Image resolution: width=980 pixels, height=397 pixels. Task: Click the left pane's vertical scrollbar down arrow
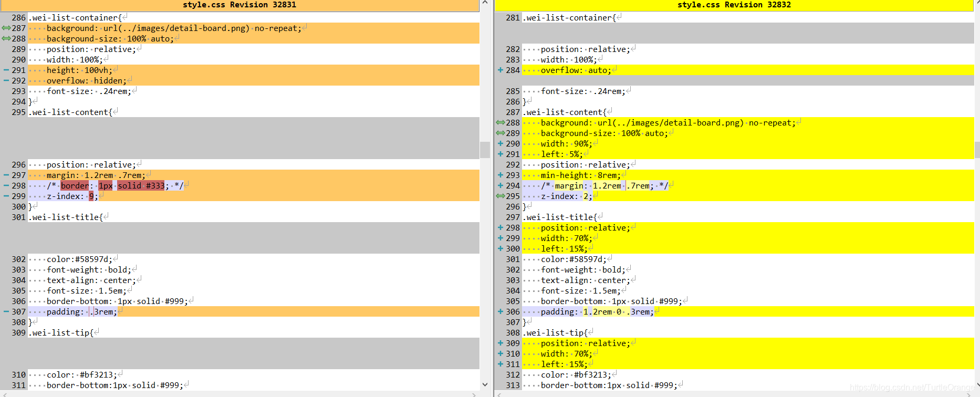(x=485, y=385)
